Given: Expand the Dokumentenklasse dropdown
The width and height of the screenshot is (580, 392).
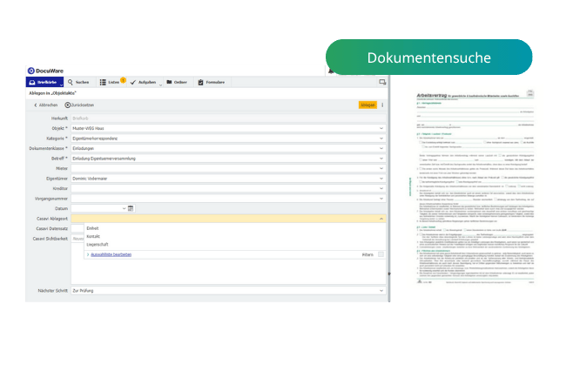Looking at the screenshot, I should [x=381, y=148].
